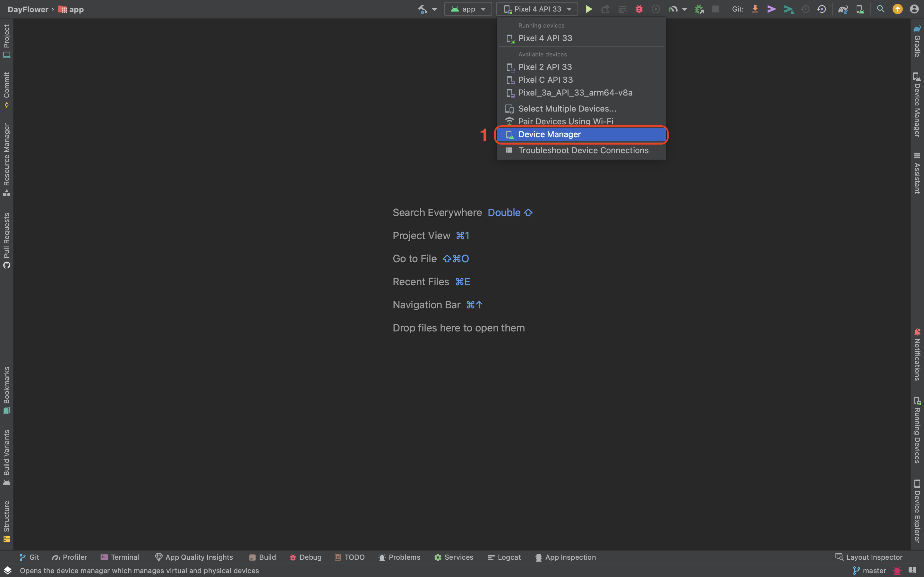Toggle the Project side panel
This screenshot has width=924, height=577.
click(6, 40)
